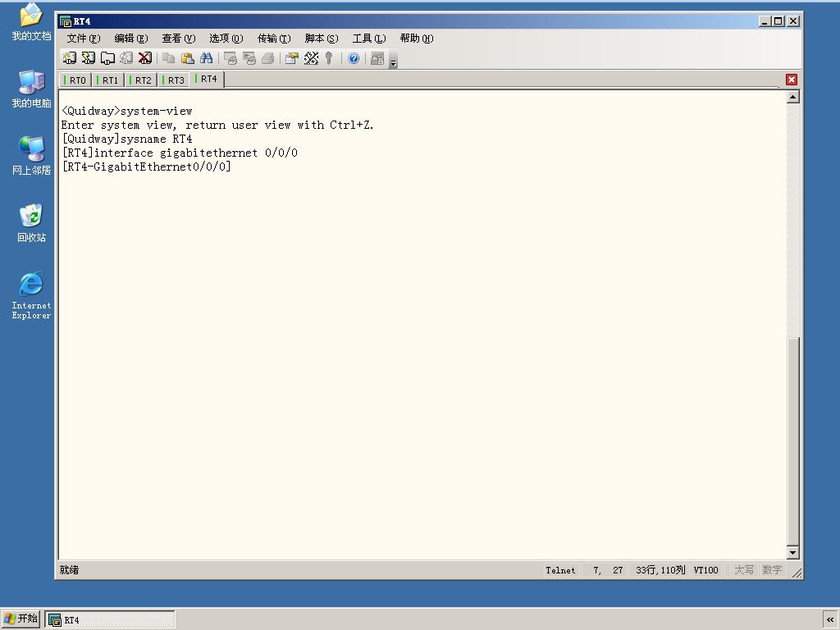Switch to the RT2 session tab
The image size is (840, 630).
coord(141,80)
